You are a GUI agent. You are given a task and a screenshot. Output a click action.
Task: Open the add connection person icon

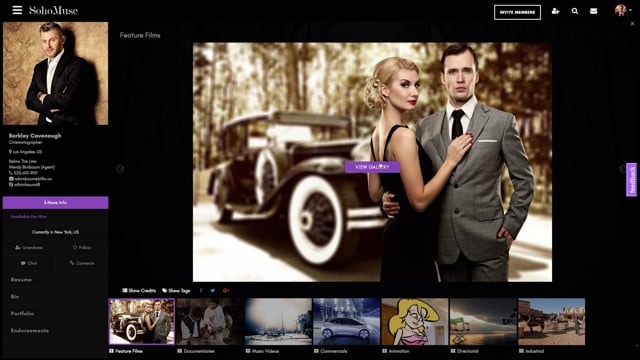click(x=555, y=11)
